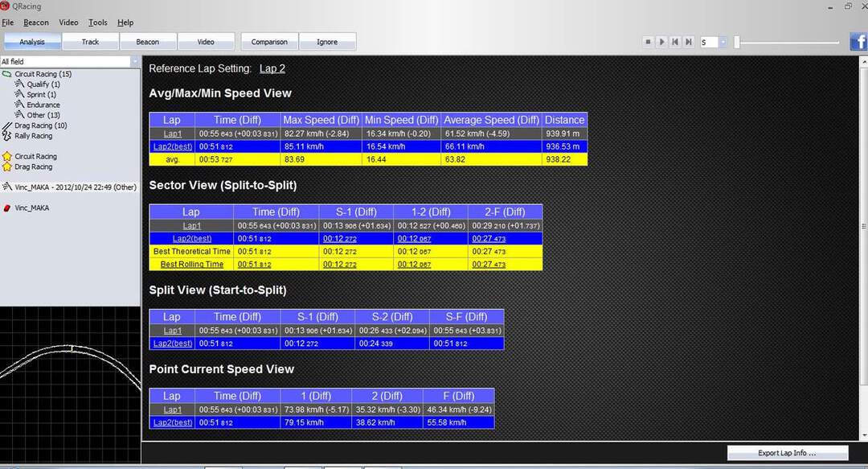Skip to the next frame of playback
868x469 pixels.
(689, 42)
